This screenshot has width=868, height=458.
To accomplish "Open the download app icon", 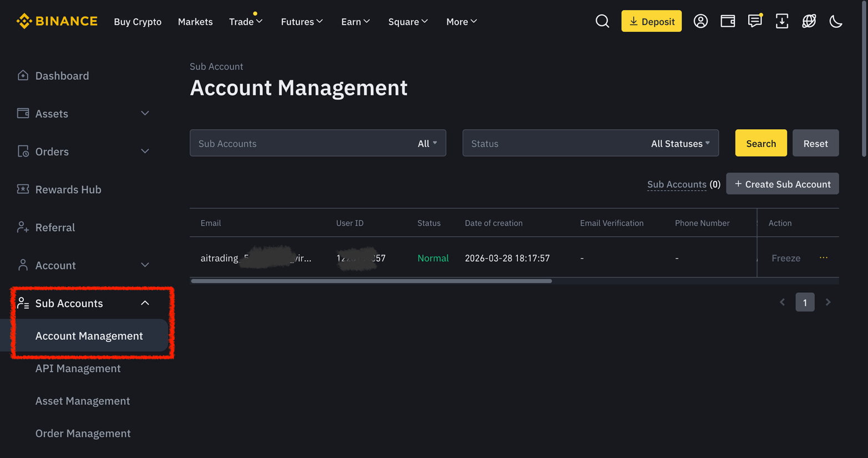I will tap(781, 21).
